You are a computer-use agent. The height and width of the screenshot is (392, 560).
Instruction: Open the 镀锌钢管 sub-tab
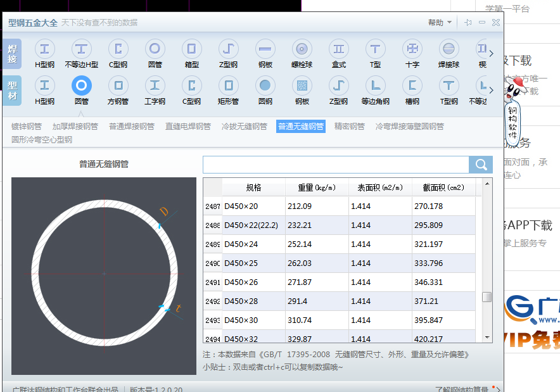click(x=27, y=127)
